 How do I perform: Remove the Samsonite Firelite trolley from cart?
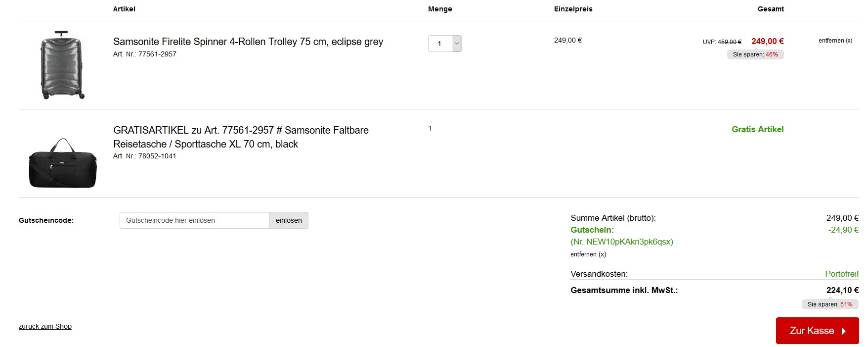coord(835,41)
